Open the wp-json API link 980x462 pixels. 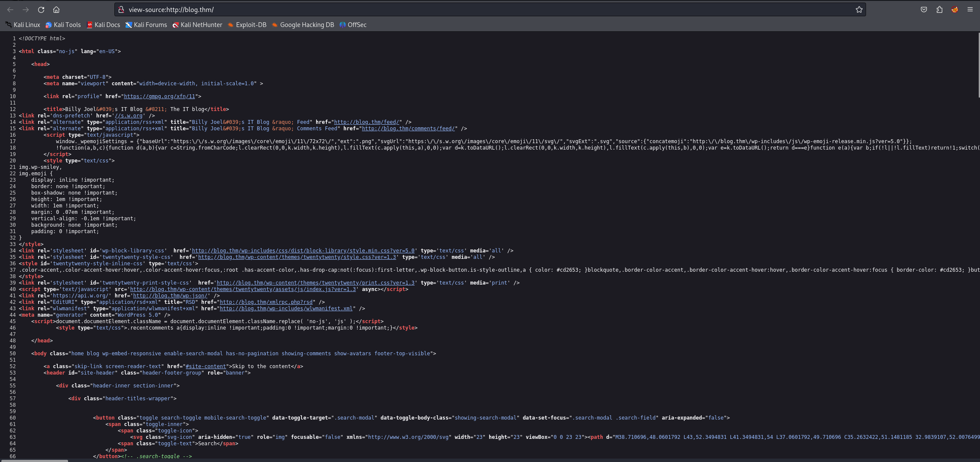(x=170, y=296)
